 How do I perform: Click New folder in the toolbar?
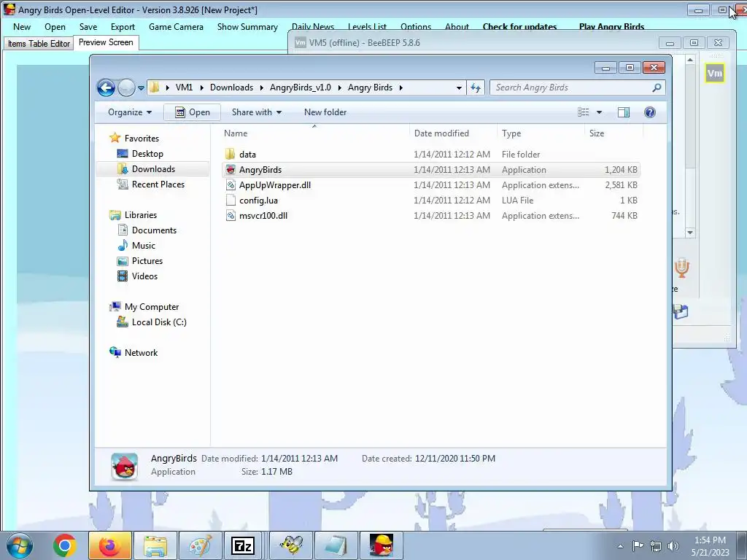[x=325, y=112]
